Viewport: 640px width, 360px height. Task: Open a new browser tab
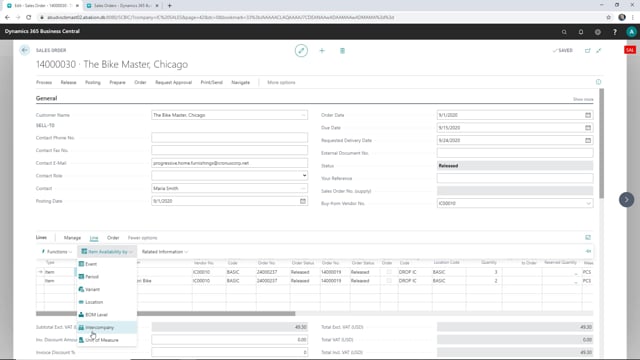click(169, 6)
